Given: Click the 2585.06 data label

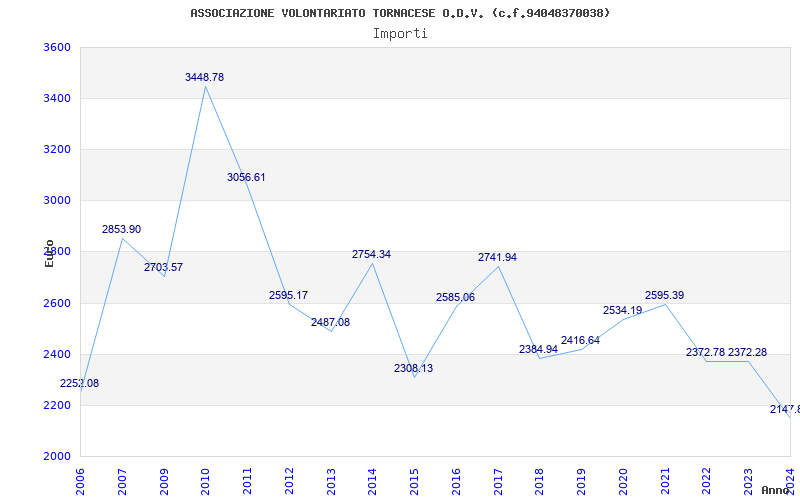Looking at the screenshot, I should click(x=455, y=297).
